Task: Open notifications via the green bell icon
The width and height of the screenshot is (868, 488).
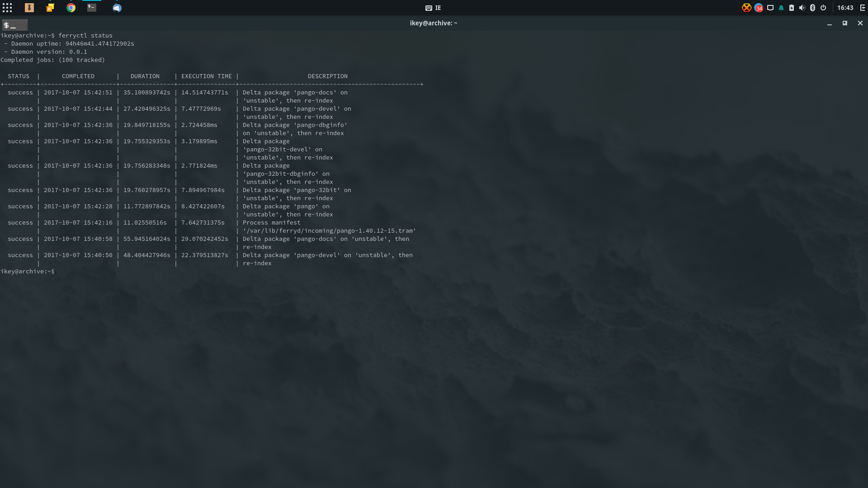Action: pos(781,8)
